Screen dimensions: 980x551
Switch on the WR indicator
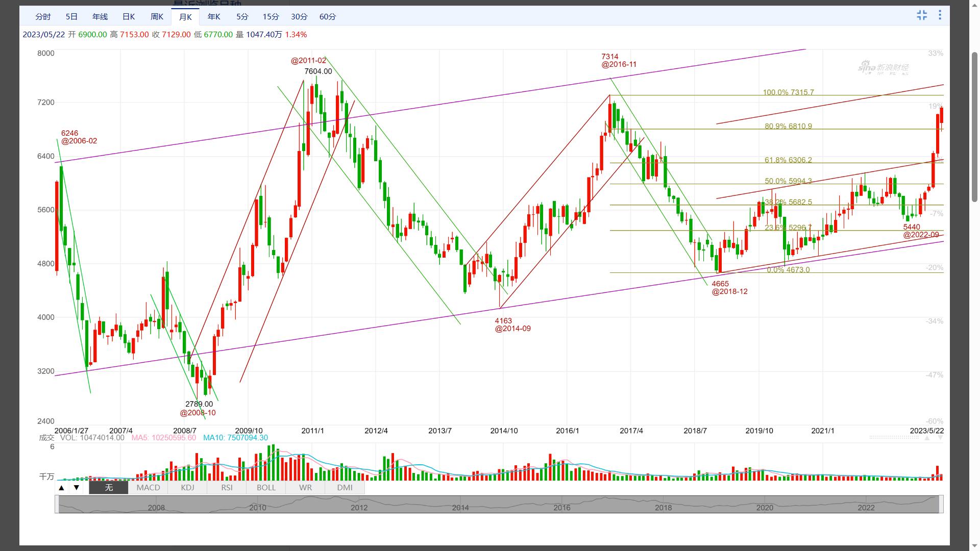point(305,488)
